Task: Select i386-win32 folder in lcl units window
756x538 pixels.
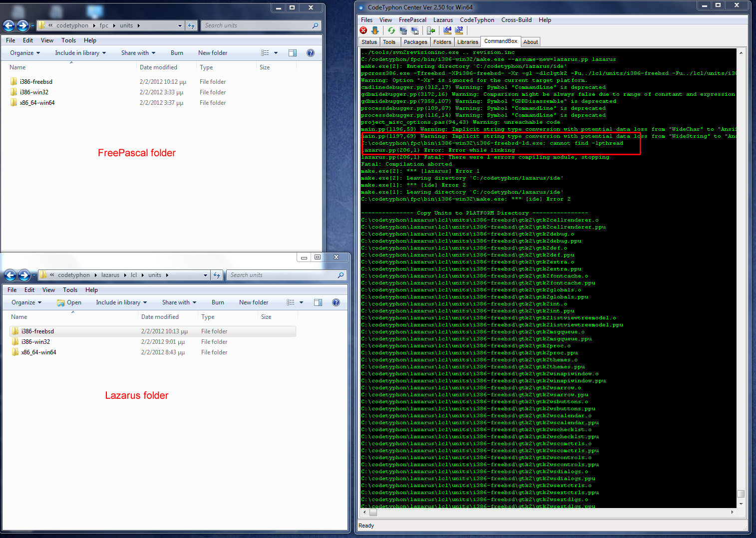Action: pyautogui.click(x=35, y=342)
